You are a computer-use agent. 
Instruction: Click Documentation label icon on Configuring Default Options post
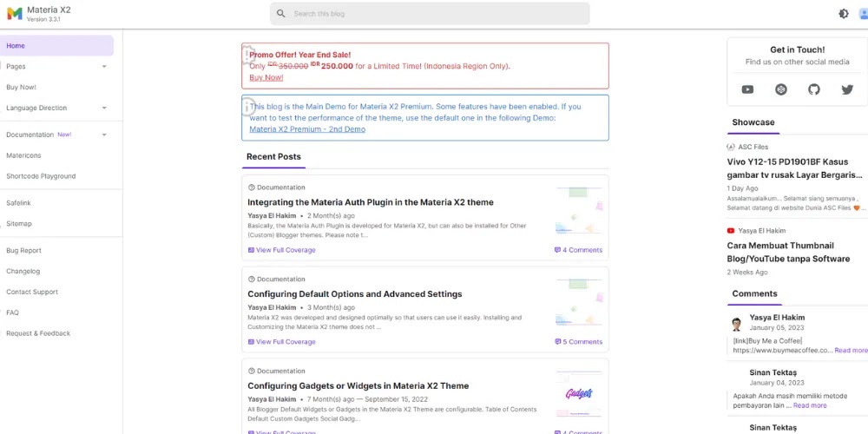(x=252, y=279)
